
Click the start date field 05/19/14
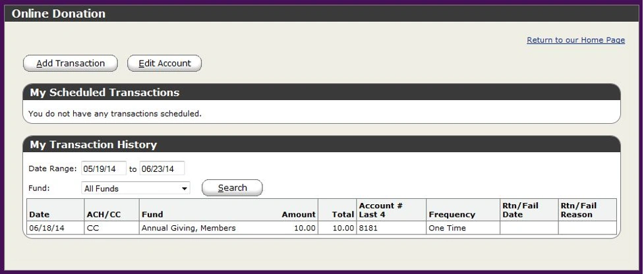103,169
